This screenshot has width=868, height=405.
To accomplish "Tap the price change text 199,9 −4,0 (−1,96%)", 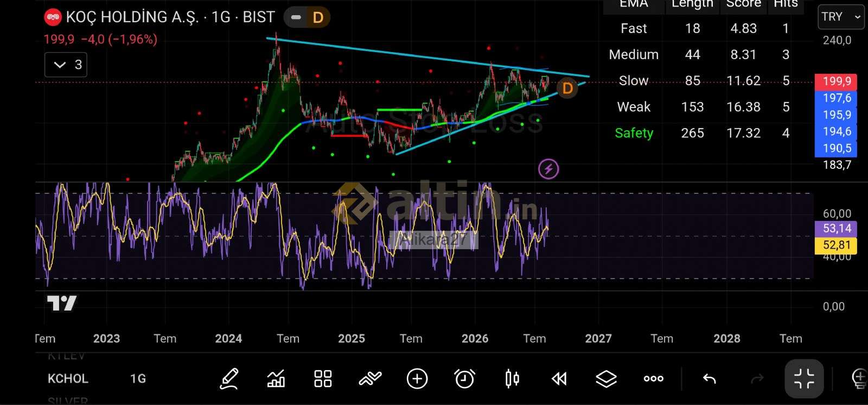I will pyautogui.click(x=100, y=39).
